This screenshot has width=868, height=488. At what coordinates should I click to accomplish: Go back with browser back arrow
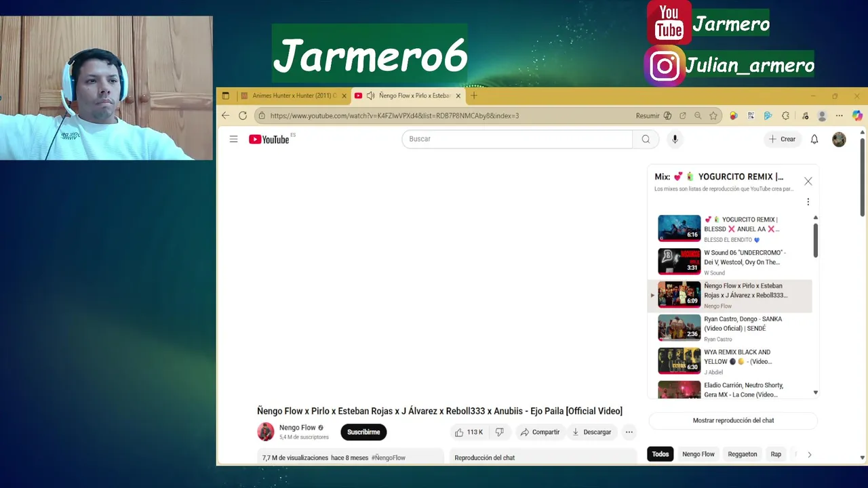tap(226, 116)
